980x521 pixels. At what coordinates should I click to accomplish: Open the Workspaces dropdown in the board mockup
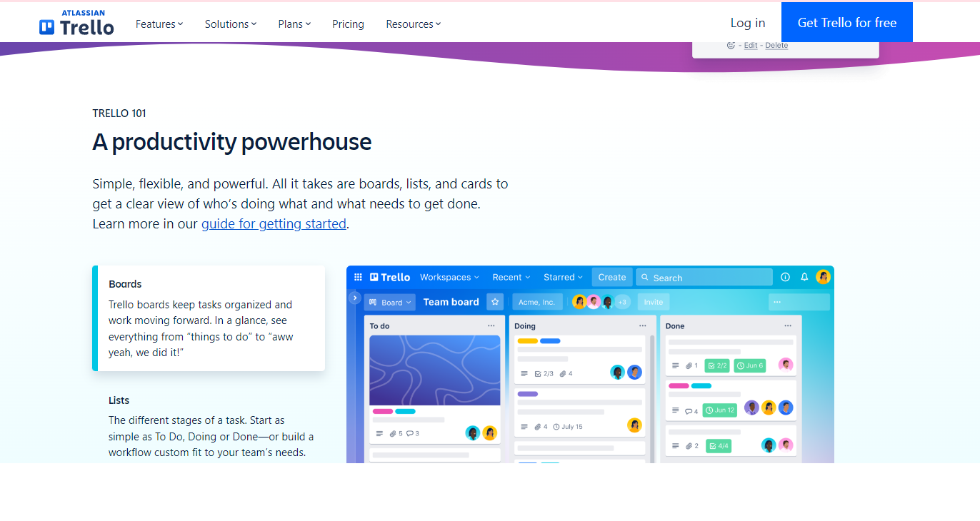point(449,277)
